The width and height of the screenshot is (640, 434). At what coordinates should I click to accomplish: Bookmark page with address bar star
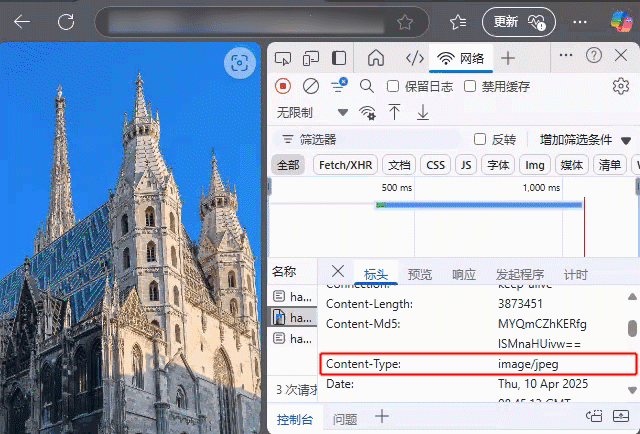pyautogui.click(x=404, y=22)
